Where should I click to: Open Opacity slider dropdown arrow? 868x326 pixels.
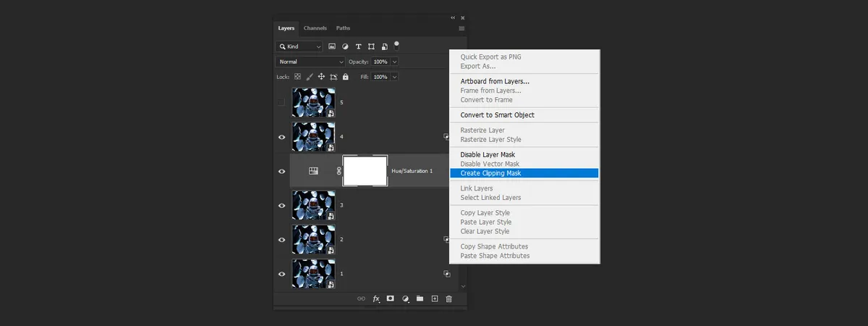click(x=396, y=62)
